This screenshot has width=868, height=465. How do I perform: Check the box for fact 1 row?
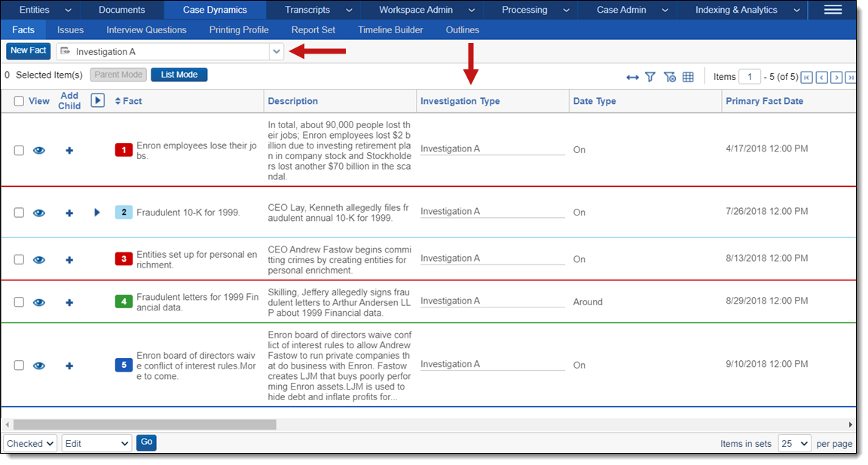click(20, 151)
